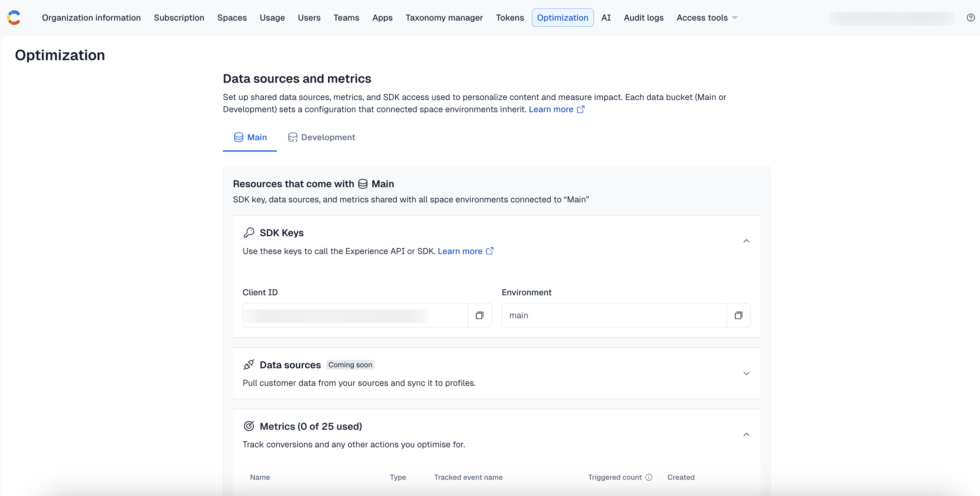
Task: Click the Metrics target icon
Action: coord(249,426)
